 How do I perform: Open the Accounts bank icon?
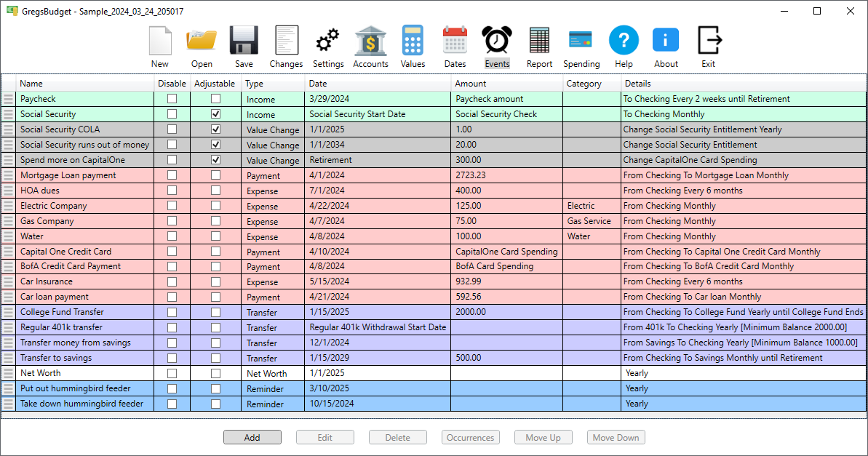coord(370,41)
